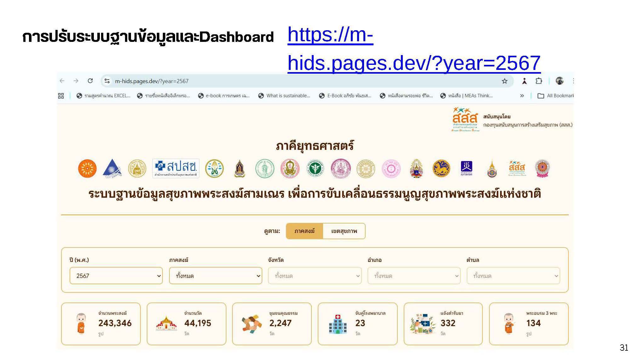Viewport: 644px width, 362px height.
Task: Open the จังหวัด dropdown
Action: pyautogui.click(x=315, y=276)
